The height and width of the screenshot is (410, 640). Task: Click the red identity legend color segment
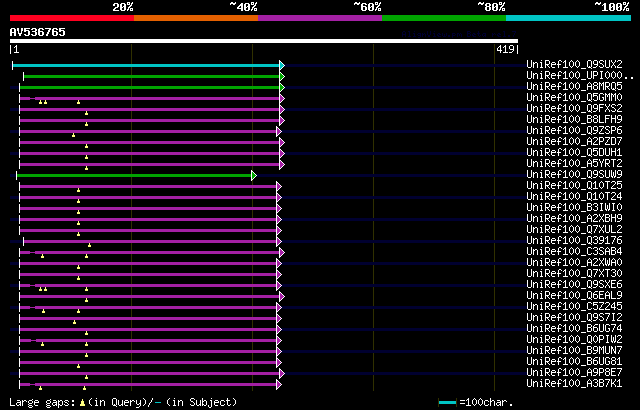tap(72, 18)
